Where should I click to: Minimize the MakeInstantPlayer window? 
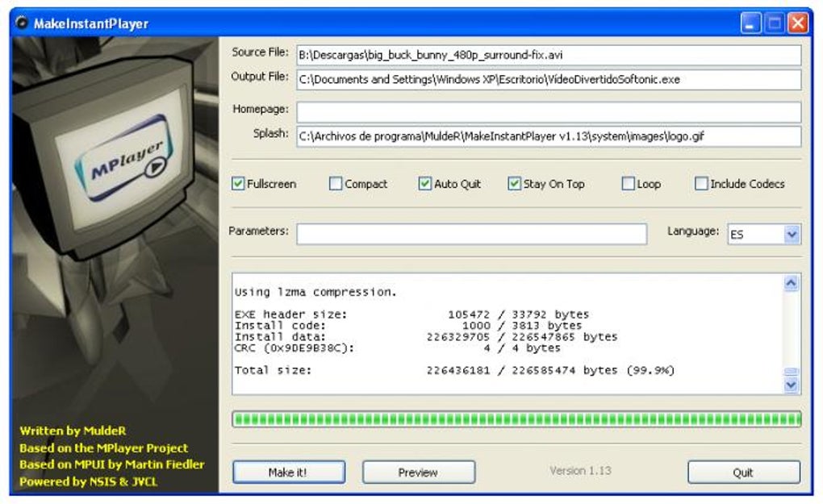point(750,23)
